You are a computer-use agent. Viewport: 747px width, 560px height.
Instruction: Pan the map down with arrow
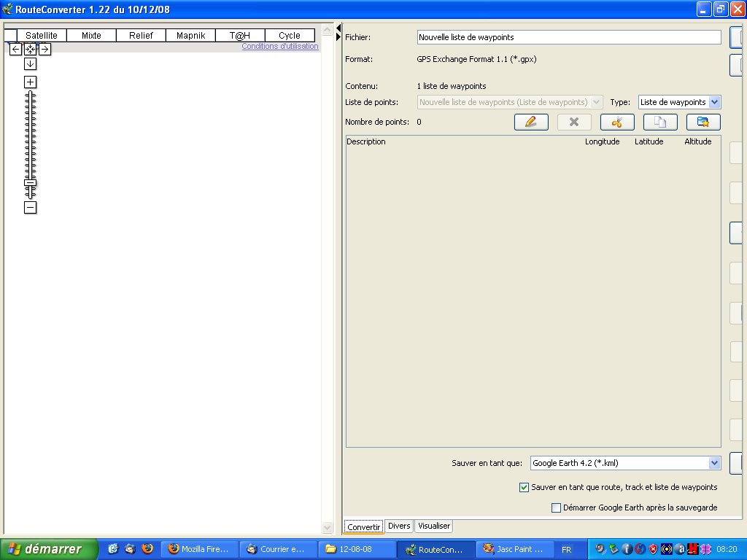pyautogui.click(x=30, y=63)
